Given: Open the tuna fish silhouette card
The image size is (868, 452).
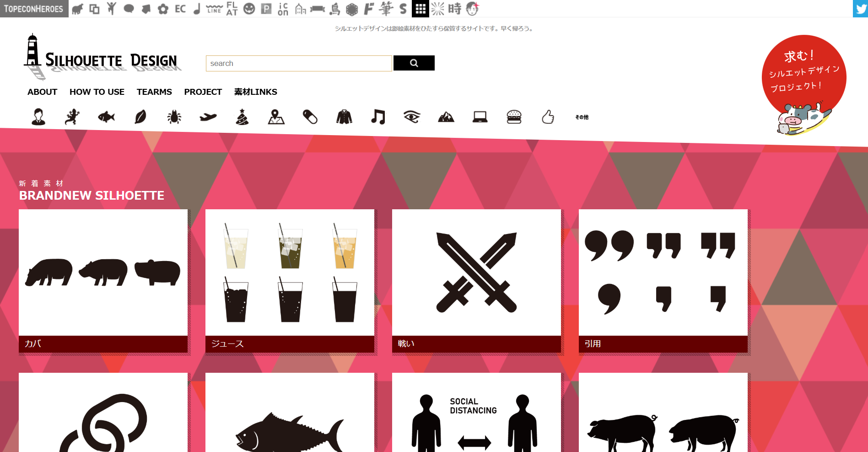Looking at the screenshot, I should click(x=290, y=413).
